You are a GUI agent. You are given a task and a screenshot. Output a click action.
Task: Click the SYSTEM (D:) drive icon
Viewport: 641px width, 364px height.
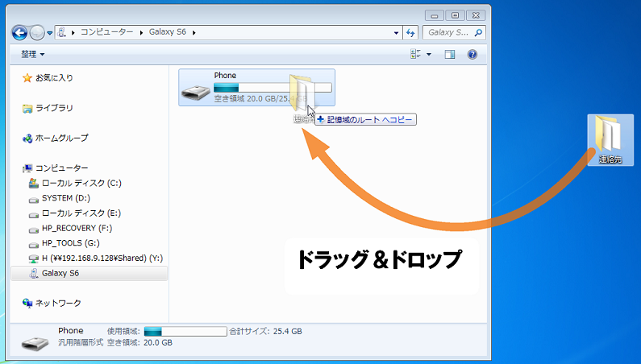click(34, 200)
